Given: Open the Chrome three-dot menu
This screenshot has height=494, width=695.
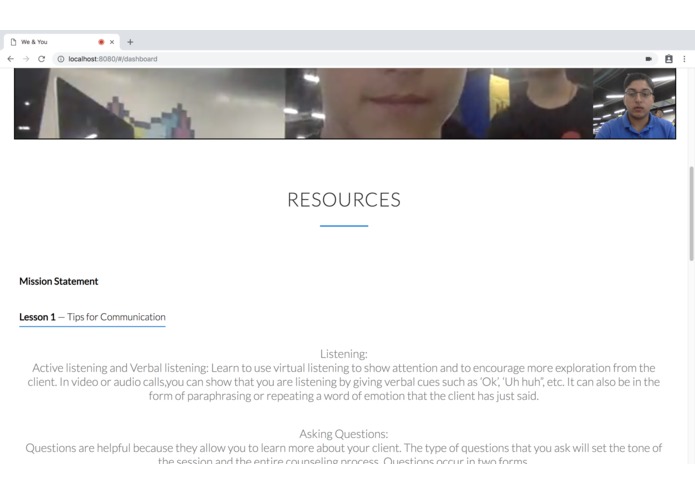Looking at the screenshot, I should pyautogui.click(x=684, y=59).
